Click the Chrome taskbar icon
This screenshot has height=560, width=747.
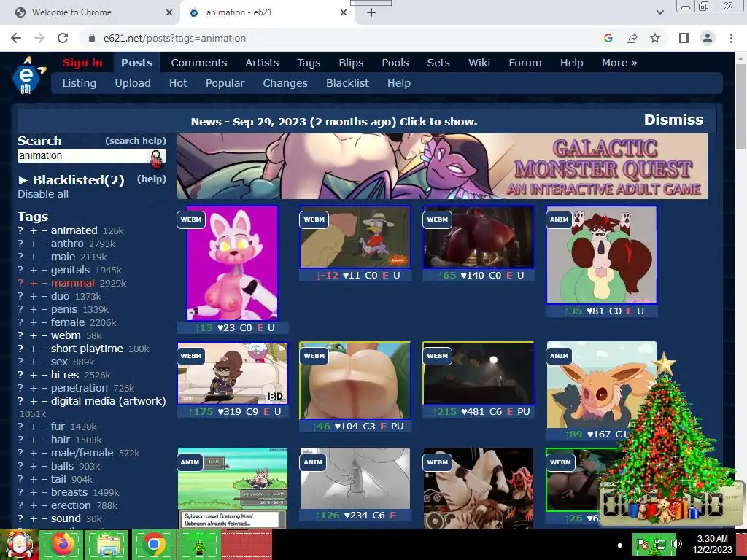153,544
